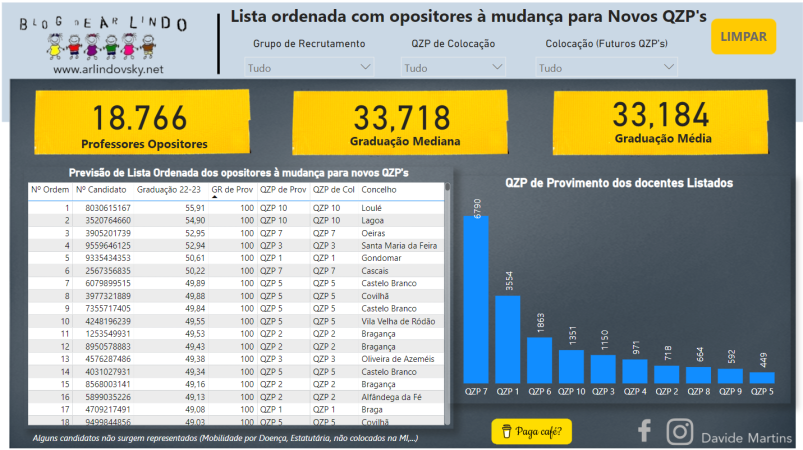Select the QZP 7 bar in chart
803x450 pixels.
476,300
